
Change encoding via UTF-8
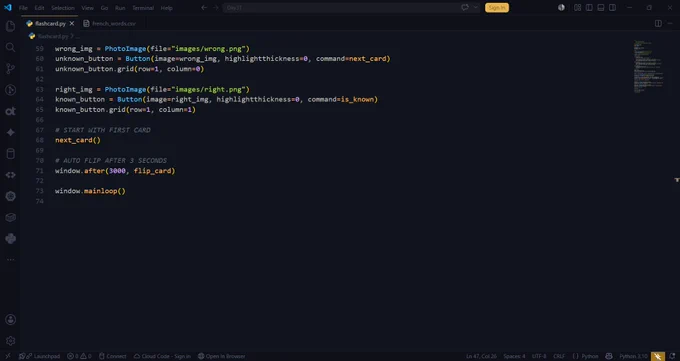[539, 356]
